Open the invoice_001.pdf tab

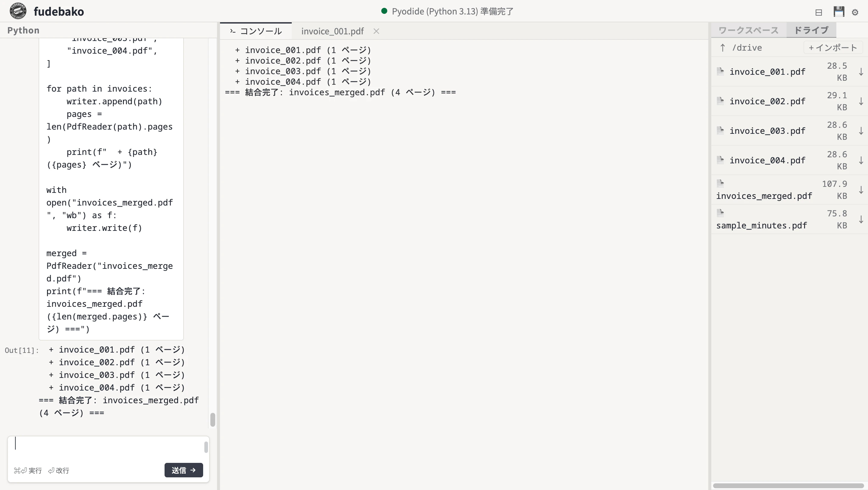(x=332, y=31)
